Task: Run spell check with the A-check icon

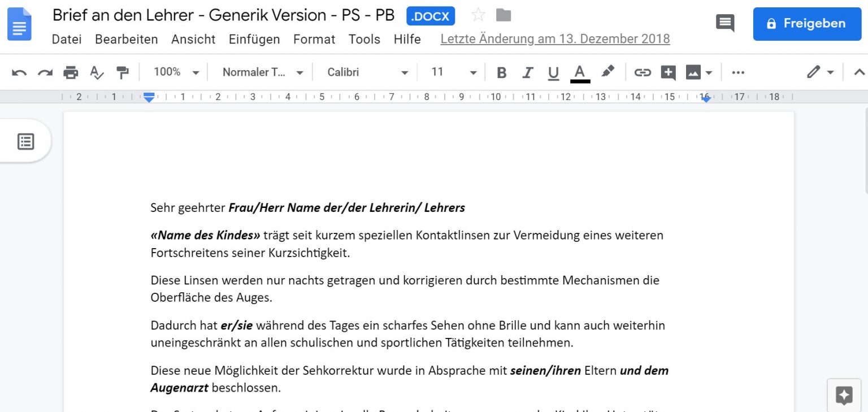Action: (97, 72)
